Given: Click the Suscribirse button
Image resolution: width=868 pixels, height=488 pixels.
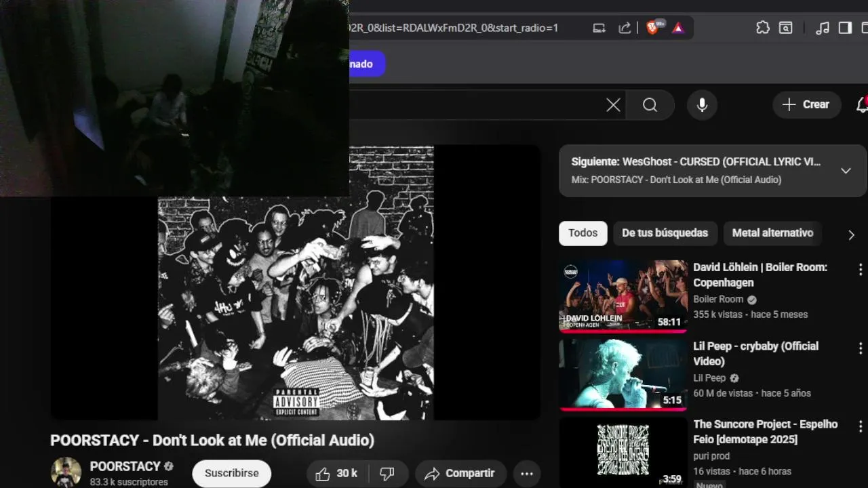Looking at the screenshot, I should click(x=231, y=474).
